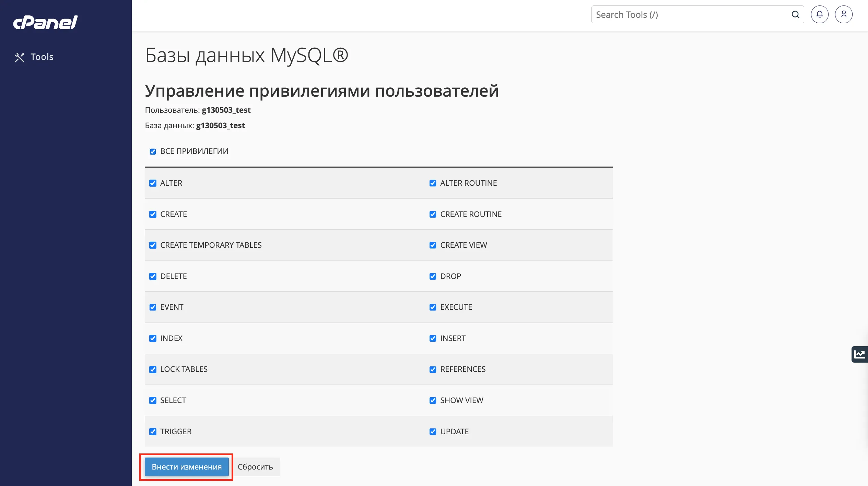This screenshot has width=868, height=486.
Task: Toggle CREATE VIEW checkbox
Action: [x=433, y=245]
